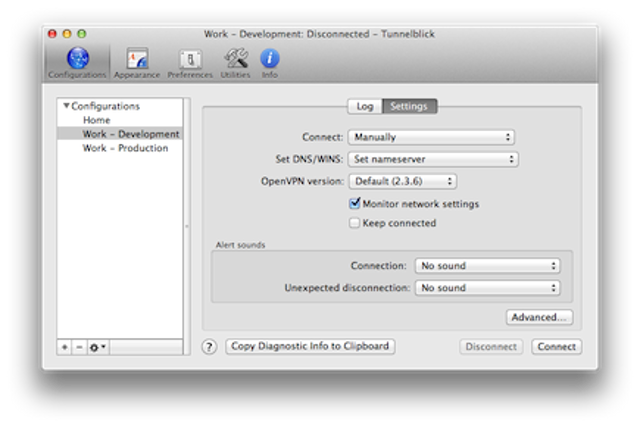Open the Set DNS/WINS dropdown
The image size is (640, 428).
click(433, 159)
